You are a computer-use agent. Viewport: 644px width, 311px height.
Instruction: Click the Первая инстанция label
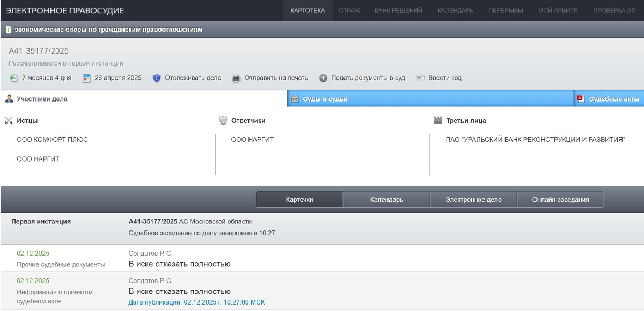tap(41, 221)
